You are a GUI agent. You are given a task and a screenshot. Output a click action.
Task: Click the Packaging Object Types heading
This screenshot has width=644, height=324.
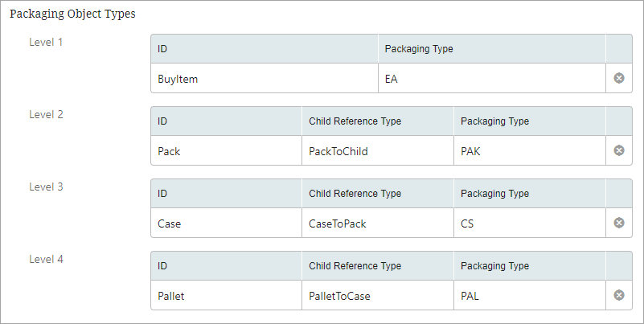(72, 14)
